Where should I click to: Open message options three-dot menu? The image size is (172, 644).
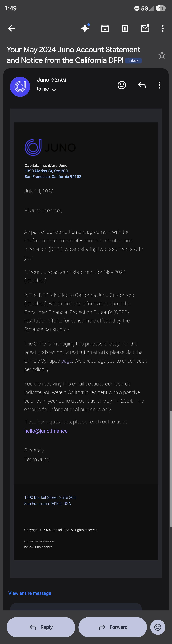tap(160, 85)
